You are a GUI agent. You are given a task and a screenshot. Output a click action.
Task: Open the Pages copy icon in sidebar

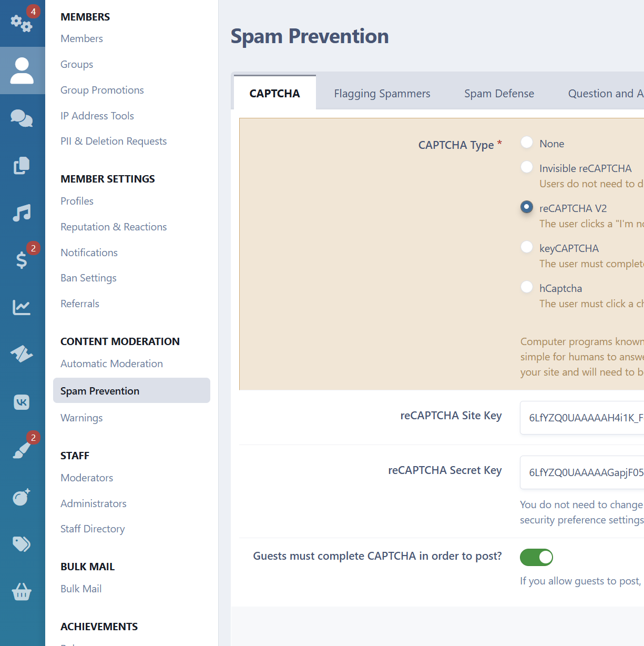(22, 166)
